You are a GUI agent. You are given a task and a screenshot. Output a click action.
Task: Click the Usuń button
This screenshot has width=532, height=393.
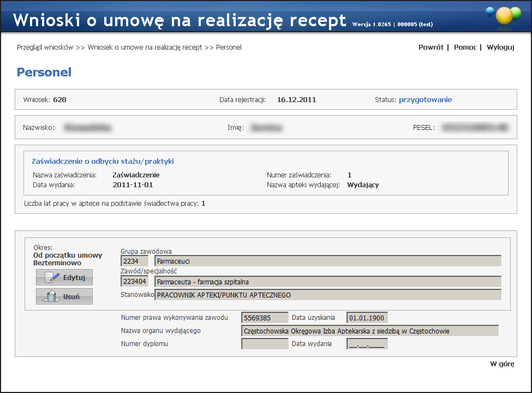(64, 296)
